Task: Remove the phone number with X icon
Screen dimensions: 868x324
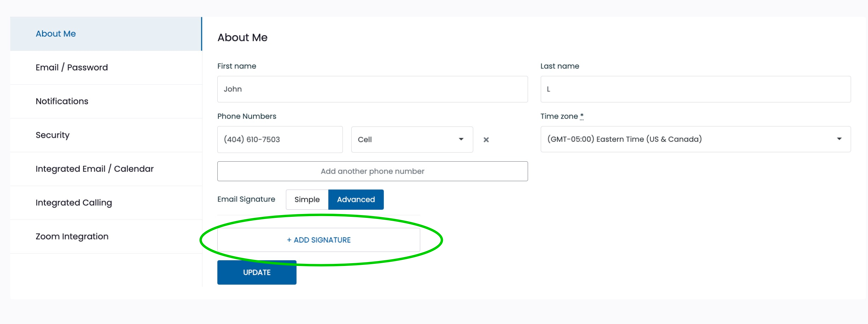Action: coord(486,140)
